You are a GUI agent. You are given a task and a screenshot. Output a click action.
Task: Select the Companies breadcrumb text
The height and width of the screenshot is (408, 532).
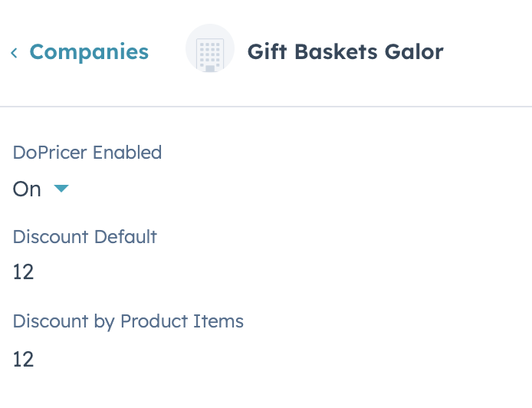89,52
